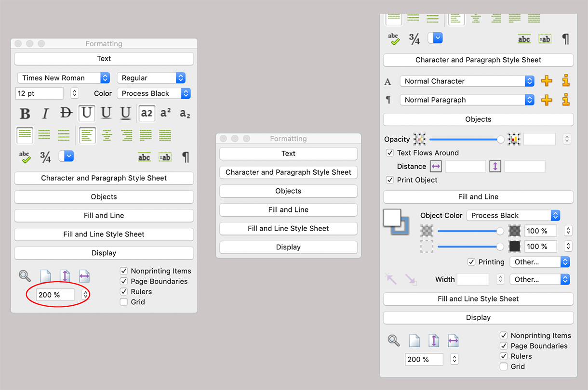Toggle Italic text style
Image resolution: width=588 pixels, height=390 pixels.
pos(45,114)
